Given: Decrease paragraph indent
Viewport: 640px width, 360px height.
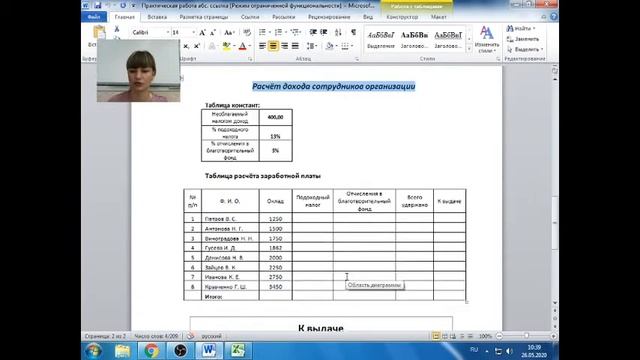Looking at the screenshot, I should (313, 32).
